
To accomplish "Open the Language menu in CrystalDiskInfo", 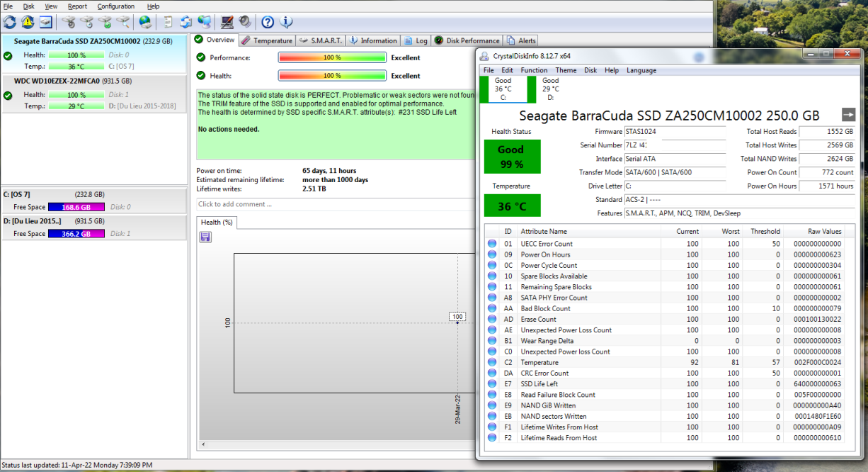I will pyautogui.click(x=641, y=70).
